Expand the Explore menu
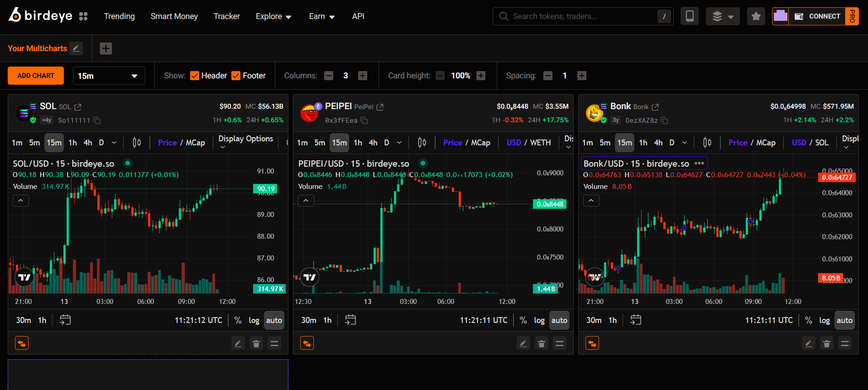 pyautogui.click(x=273, y=16)
